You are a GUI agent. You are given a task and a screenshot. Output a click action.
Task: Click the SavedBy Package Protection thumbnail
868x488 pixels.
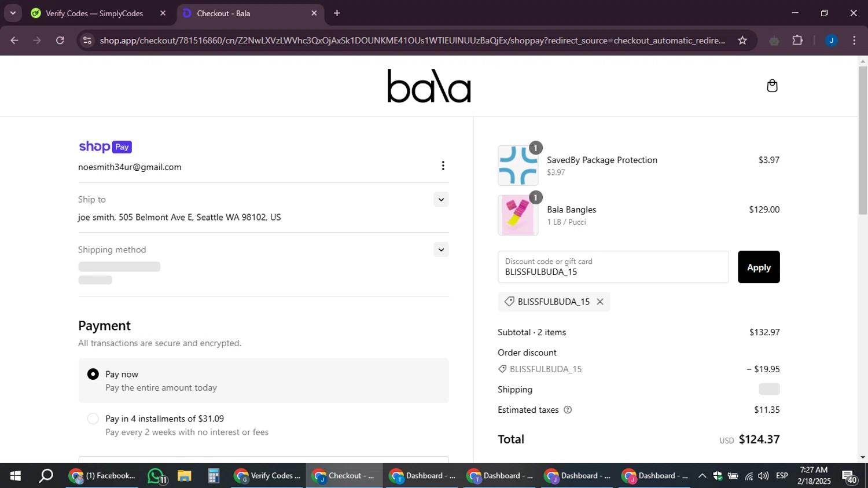coord(518,166)
